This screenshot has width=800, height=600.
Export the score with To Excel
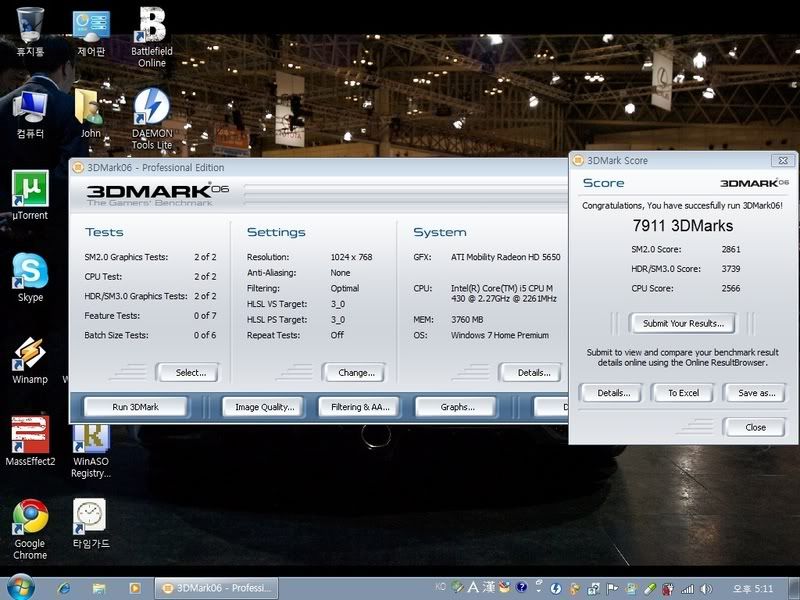(x=683, y=393)
